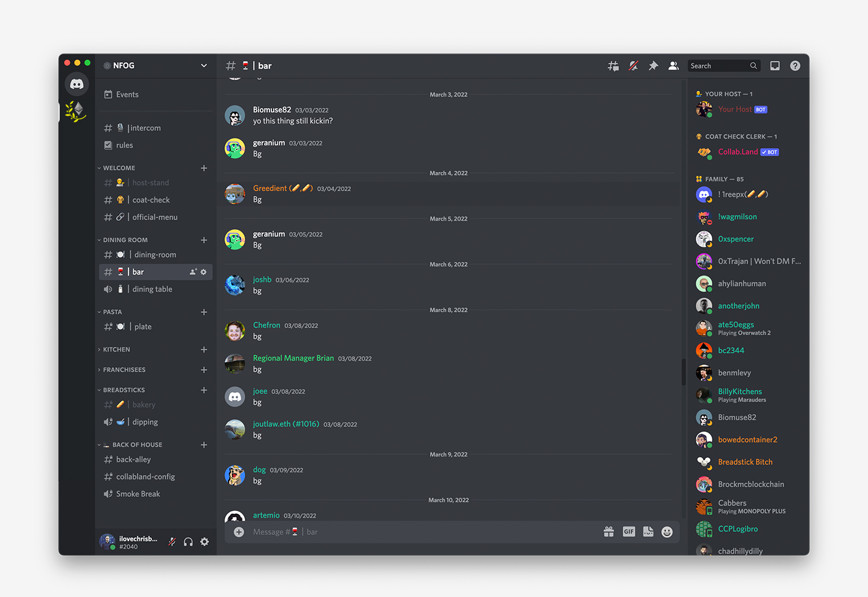Toggle the member list visibility
Screen dimensions: 868x597
pyautogui.click(x=673, y=66)
